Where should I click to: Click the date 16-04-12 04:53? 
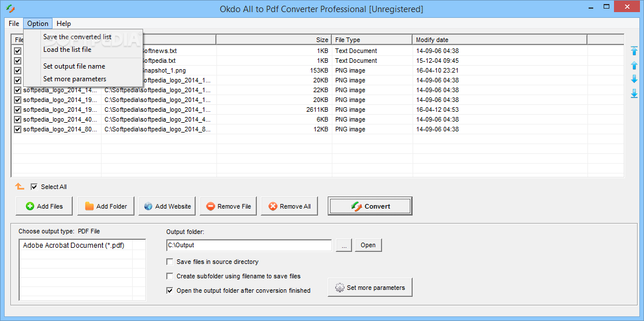[x=437, y=109]
